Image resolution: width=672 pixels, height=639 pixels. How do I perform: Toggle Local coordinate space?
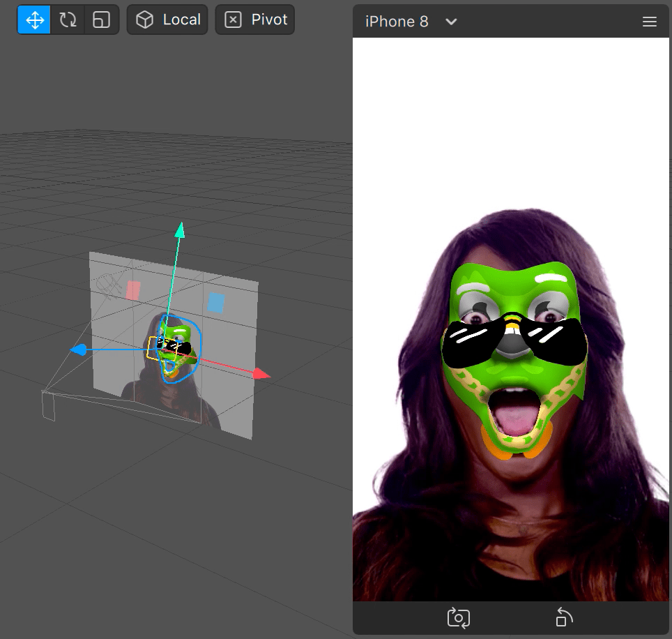click(167, 20)
